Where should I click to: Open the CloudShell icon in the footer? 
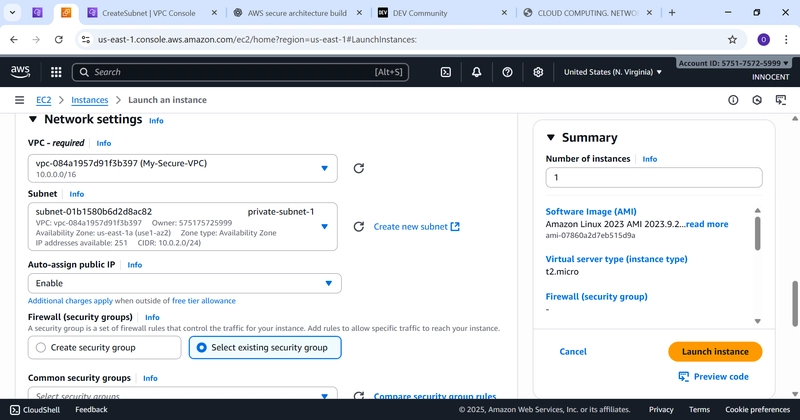coord(15,410)
